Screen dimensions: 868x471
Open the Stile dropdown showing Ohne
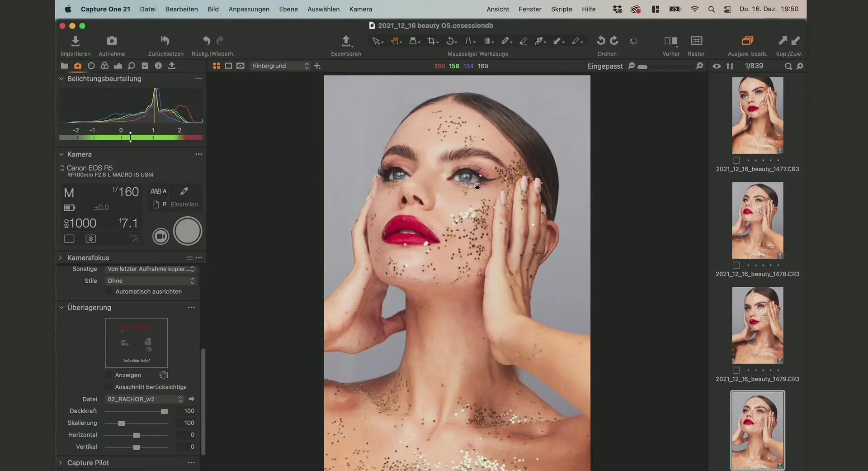[x=151, y=281]
